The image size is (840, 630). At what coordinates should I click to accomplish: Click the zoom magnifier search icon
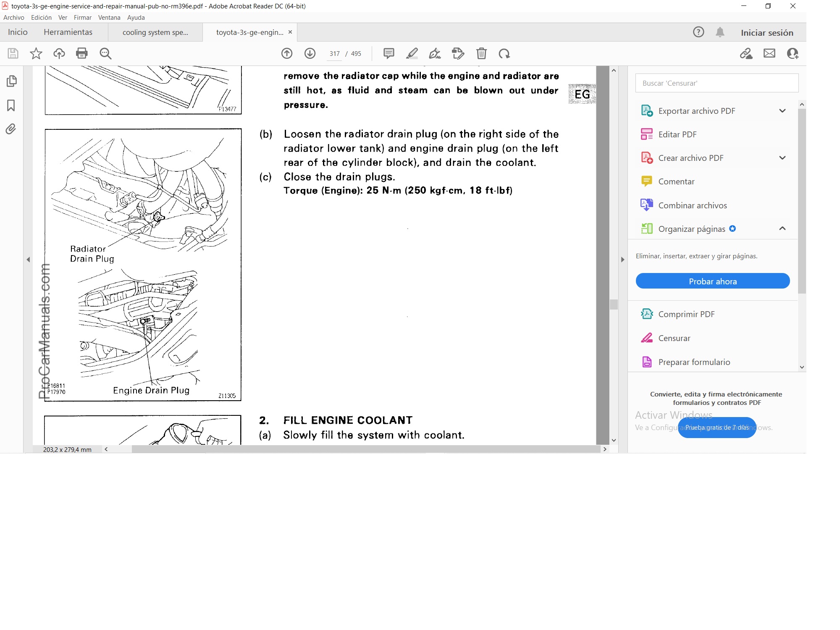pyautogui.click(x=105, y=53)
